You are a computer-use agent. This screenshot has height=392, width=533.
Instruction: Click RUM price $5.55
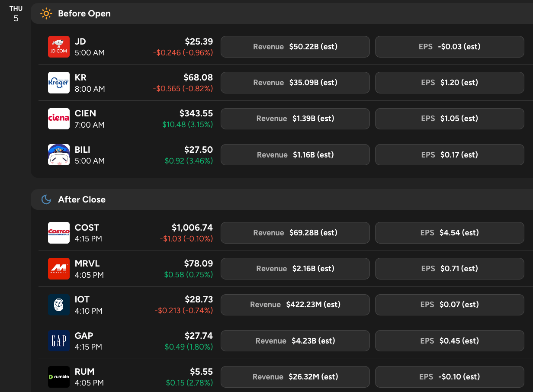pos(202,372)
